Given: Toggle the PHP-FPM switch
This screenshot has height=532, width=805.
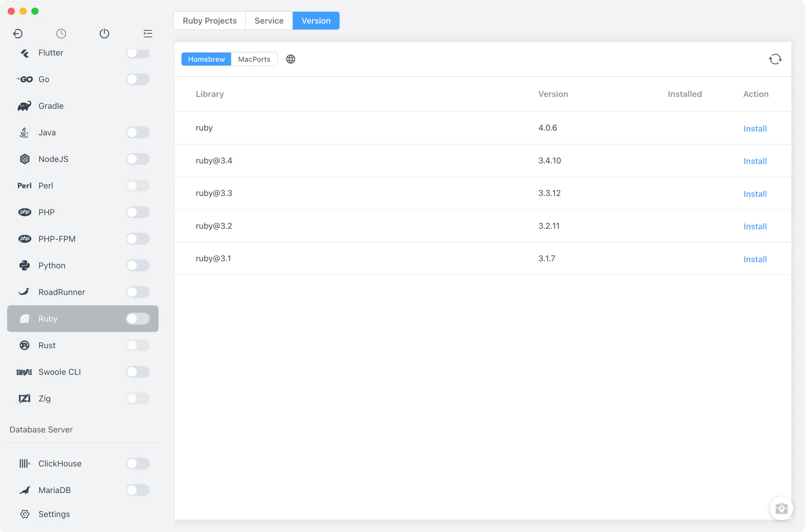Looking at the screenshot, I should (x=138, y=239).
